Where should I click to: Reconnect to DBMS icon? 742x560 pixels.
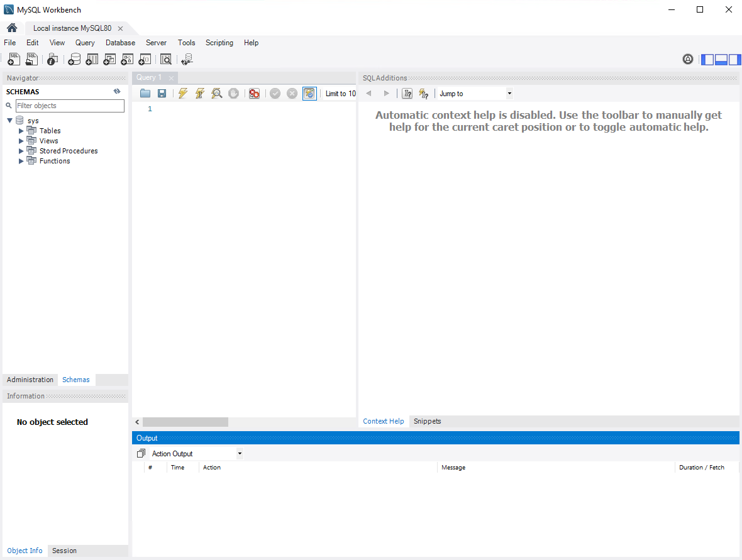point(187,59)
